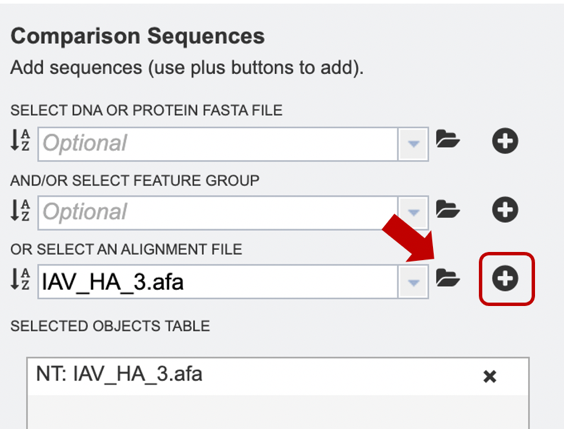Click the IAV_HA_3.afa alignment file field
564x429 pixels.
(x=218, y=282)
